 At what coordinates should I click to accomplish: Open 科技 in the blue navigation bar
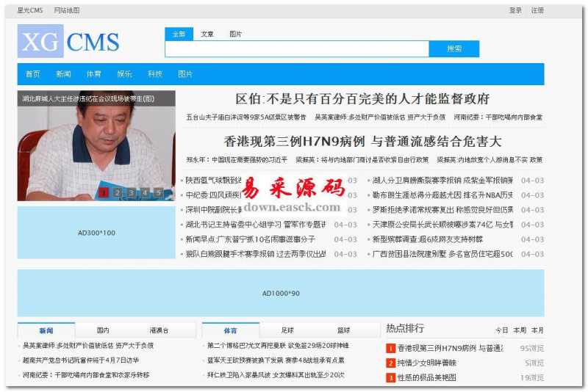(154, 74)
